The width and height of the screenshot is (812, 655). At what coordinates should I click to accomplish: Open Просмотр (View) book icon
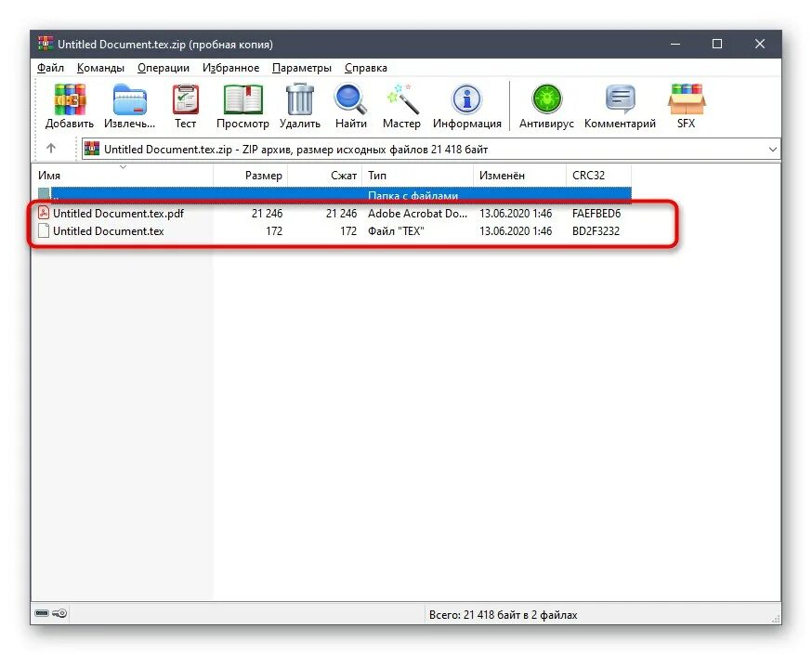pos(242,100)
